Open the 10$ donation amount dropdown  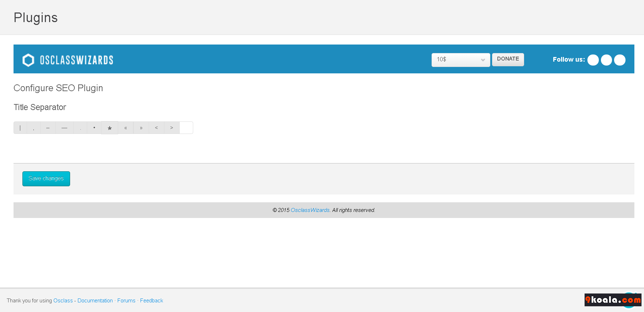tap(461, 60)
